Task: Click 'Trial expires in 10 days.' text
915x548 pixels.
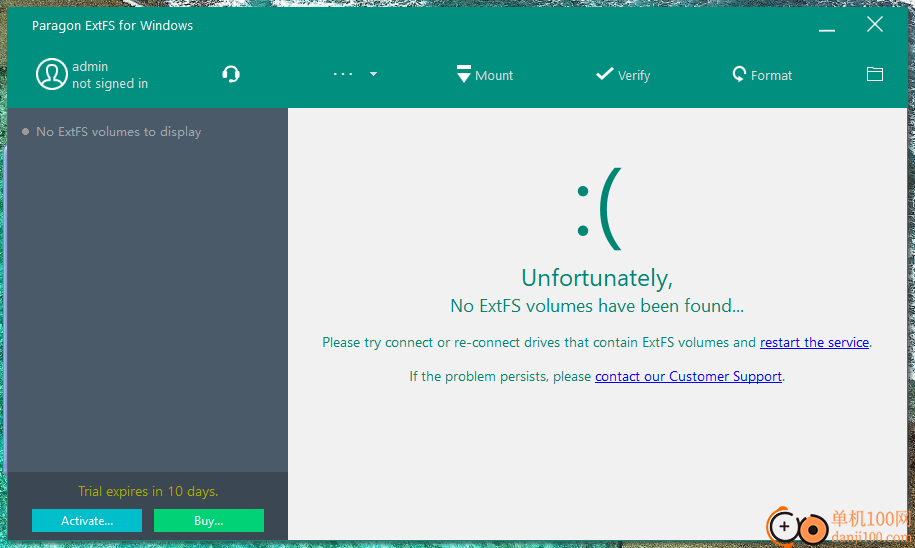Action: point(148,491)
